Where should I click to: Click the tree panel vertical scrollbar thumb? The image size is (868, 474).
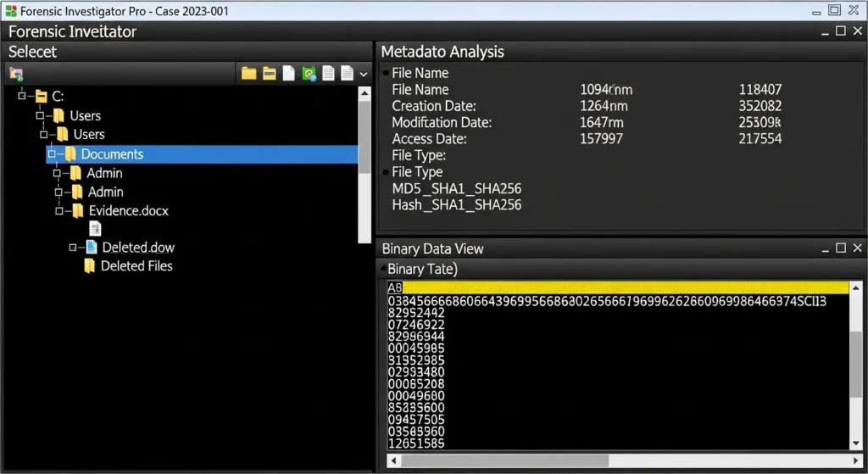tap(364, 137)
